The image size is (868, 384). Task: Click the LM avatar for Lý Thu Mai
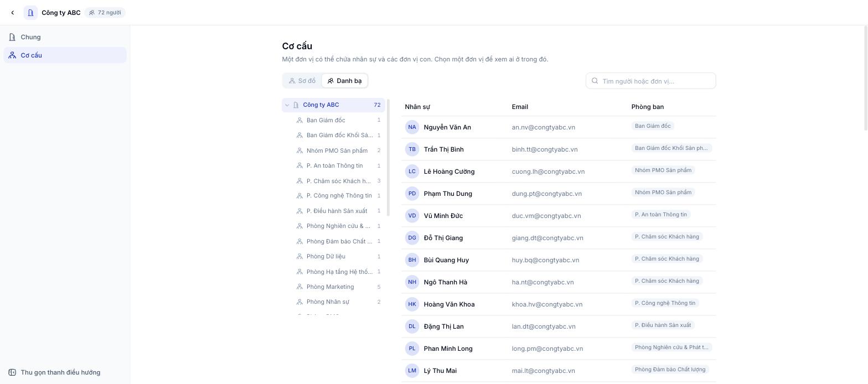pyautogui.click(x=412, y=371)
